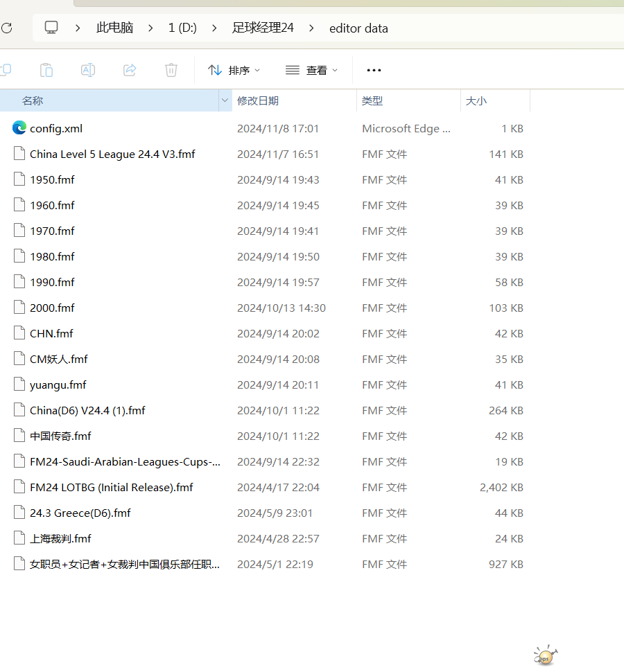Go to 1 (D:) drive in address bar
Viewport: 624px width, 672px height.
pyautogui.click(x=183, y=28)
